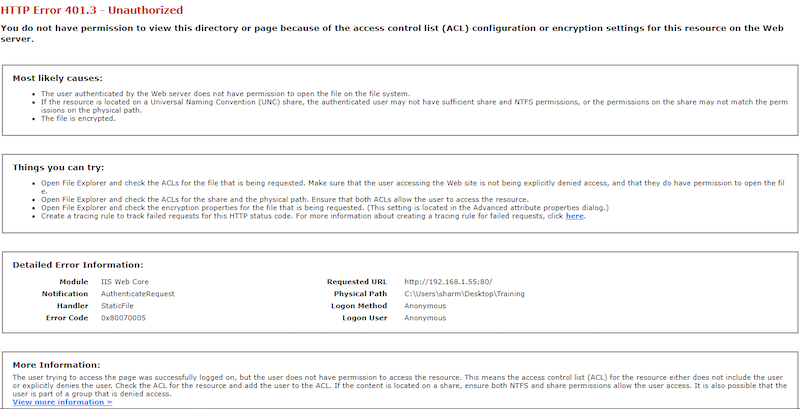Click the "The file is encrypted." bullet
Viewport: 800px width, 409px height.
click(x=78, y=119)
